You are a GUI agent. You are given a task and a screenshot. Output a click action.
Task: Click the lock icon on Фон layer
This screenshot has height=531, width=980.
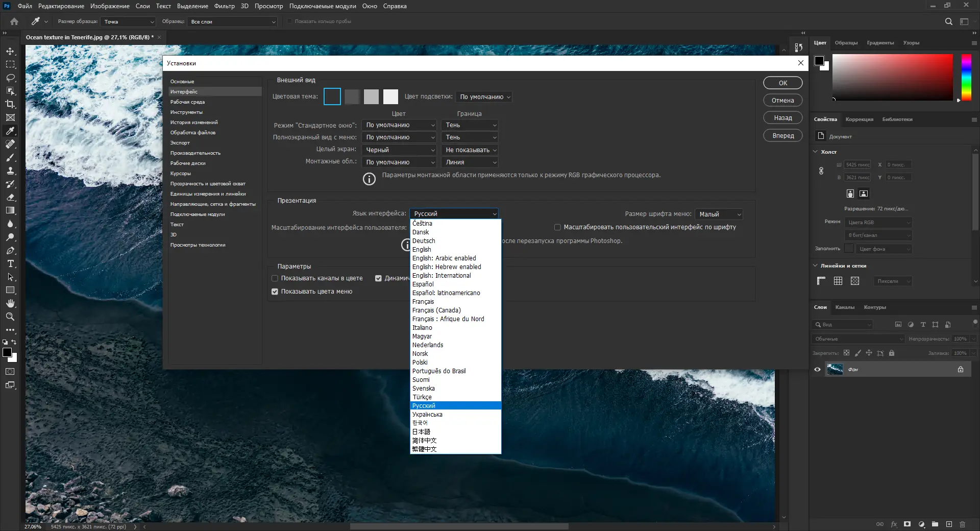click(x=960, y=369)
